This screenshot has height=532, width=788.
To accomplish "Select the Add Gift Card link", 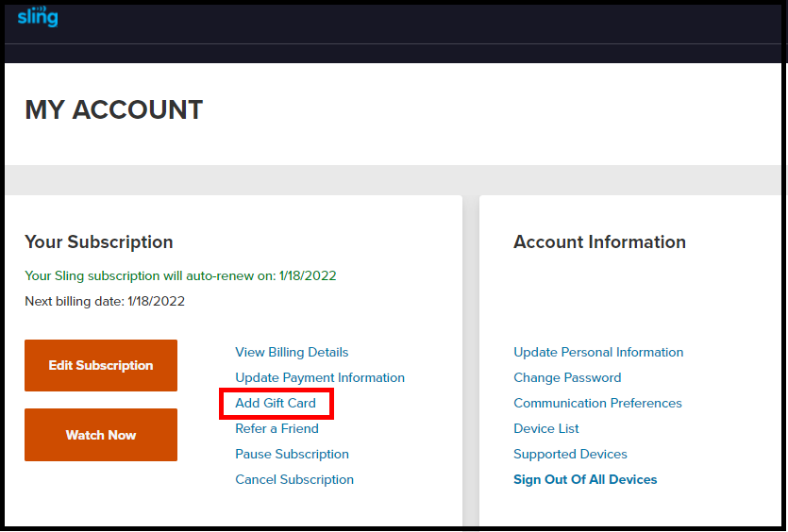I will click(x=276, y=403).
